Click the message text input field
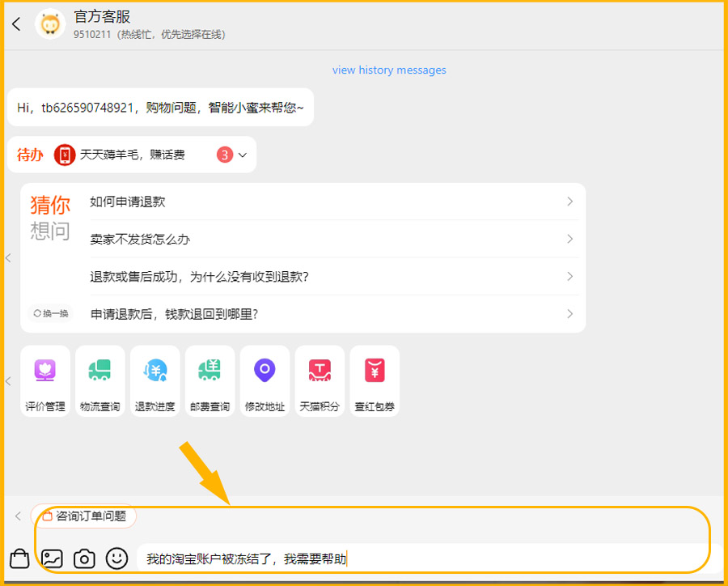Viewport: 728px width, 586px height. [x=429, y=558]
